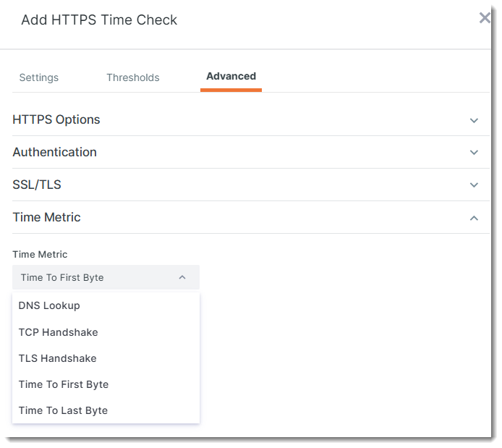Switch to the Settings tab
This screenshot has height=448, width=502.
(x=39, y=77)
